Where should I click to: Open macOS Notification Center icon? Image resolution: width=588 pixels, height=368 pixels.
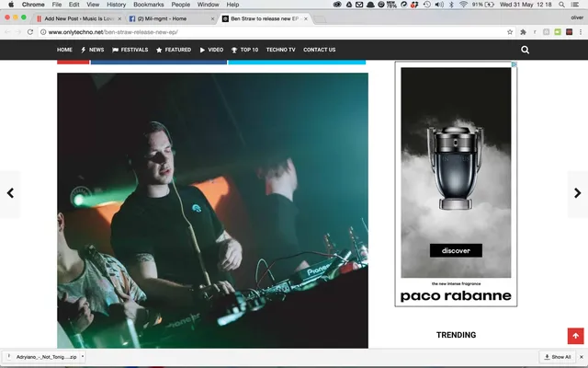pos(574,5)
